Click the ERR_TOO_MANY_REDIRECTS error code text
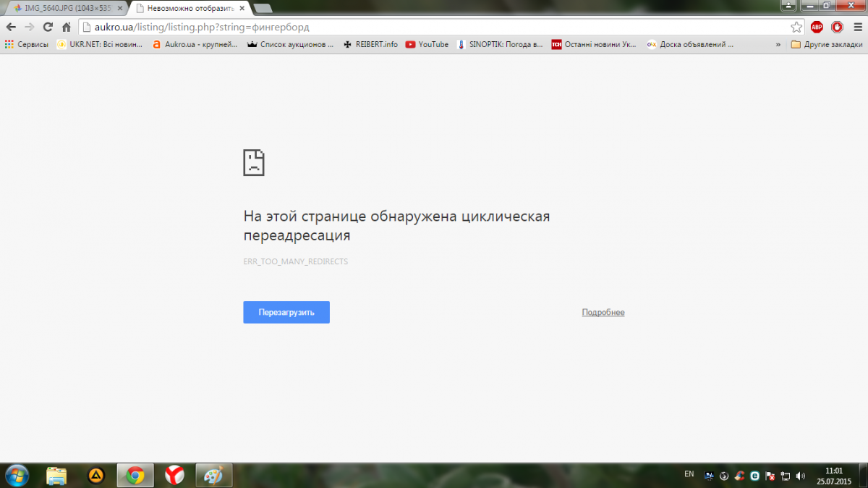 click(295, 261)
